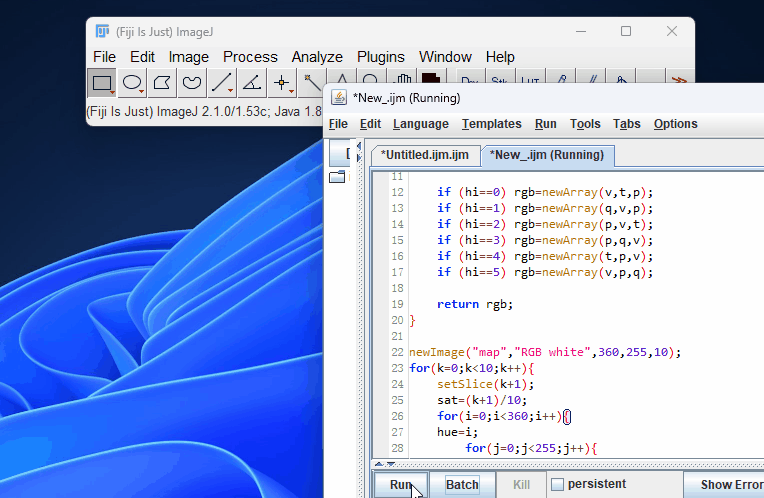Open the Language menu

click(x=421, y=124)
